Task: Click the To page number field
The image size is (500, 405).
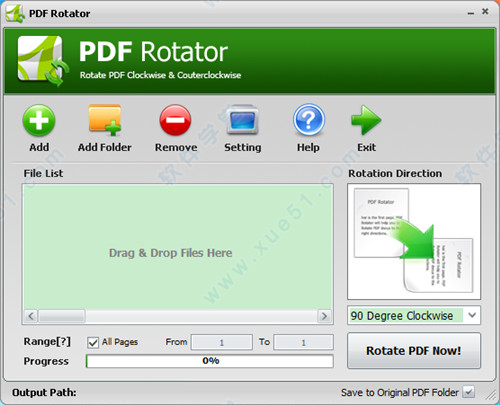Action: tap(303, 342)
